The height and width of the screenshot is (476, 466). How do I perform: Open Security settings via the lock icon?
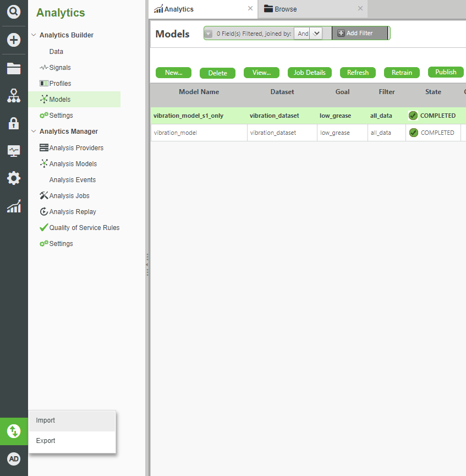14,122
